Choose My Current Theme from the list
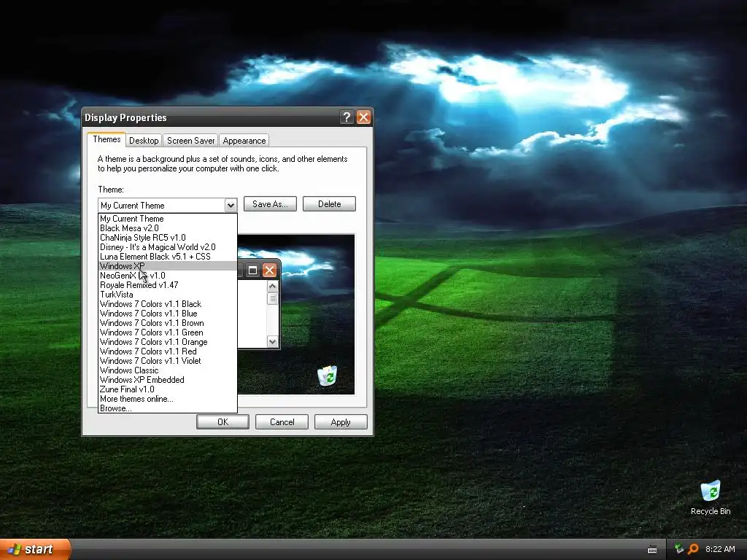747x560 pixels. [168, 219]
